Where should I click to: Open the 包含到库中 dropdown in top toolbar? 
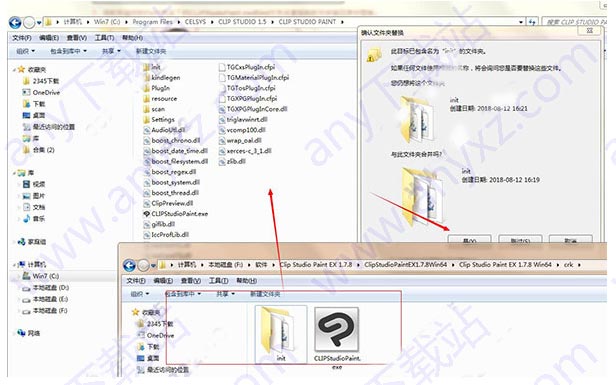click(68, 51)
